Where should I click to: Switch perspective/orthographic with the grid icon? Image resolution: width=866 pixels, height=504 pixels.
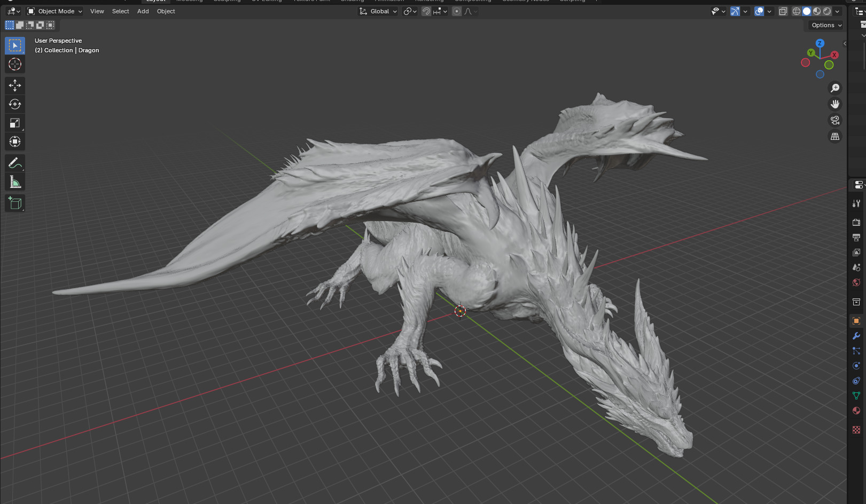835,137
